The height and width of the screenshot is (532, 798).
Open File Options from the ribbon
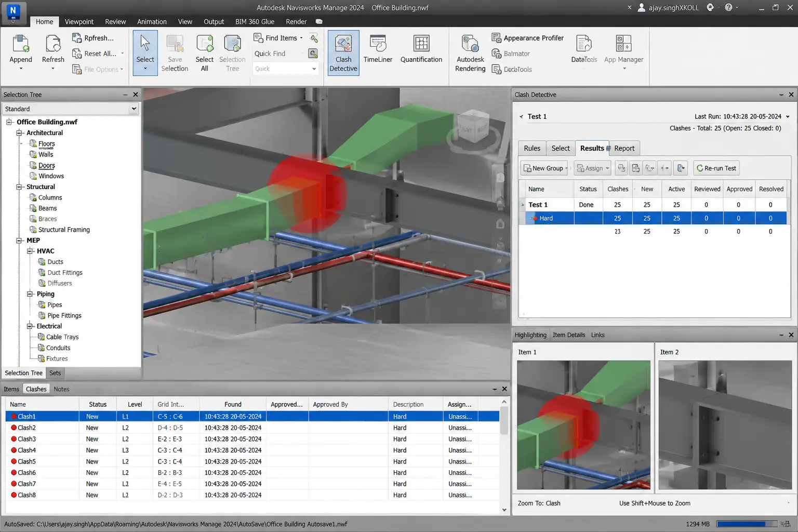pos(98,70)
